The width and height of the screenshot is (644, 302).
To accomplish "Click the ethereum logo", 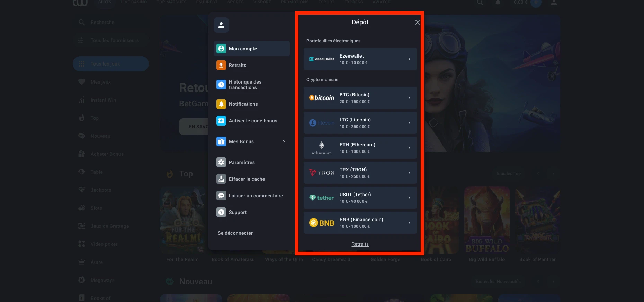I will (x=322, y=148).
